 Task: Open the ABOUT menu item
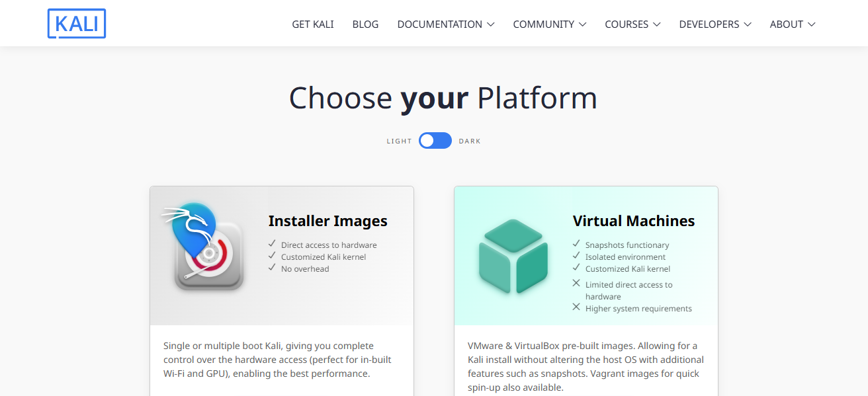point(787,24)
